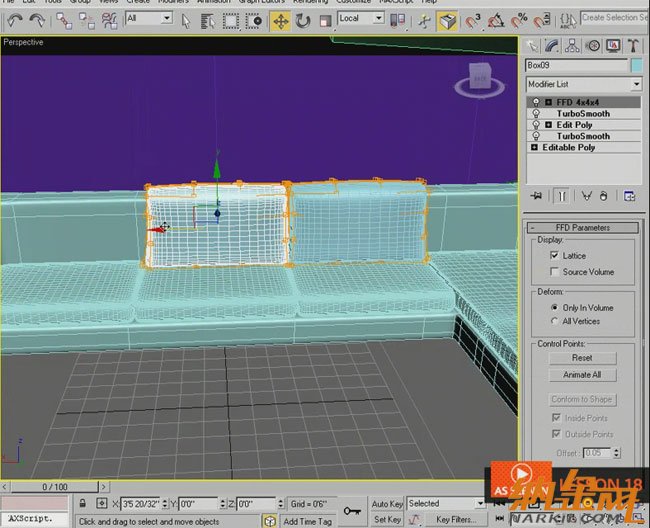Click the Animate All button
Viewport: 650px width, 528px height.
point(582,375)
